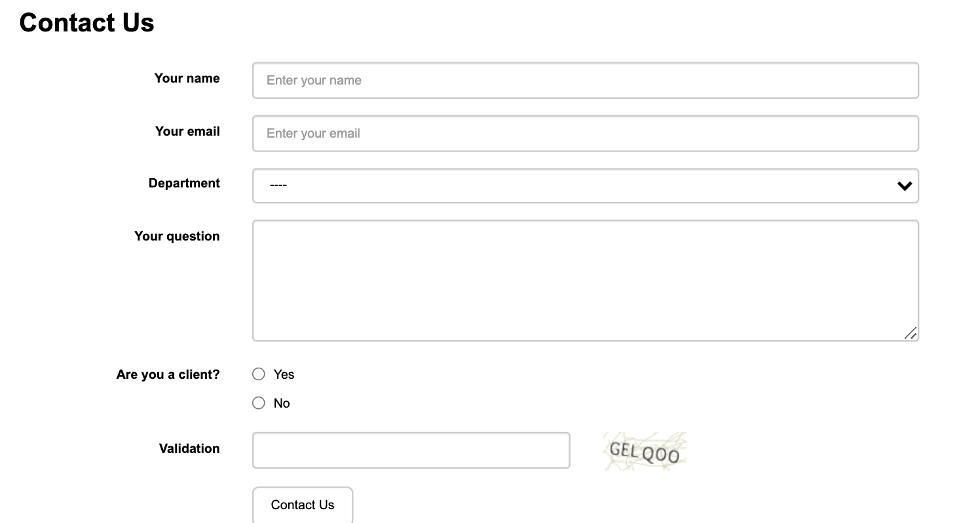Click the Your email label
This screenshot has width=980, height=523.
point(187,131)
